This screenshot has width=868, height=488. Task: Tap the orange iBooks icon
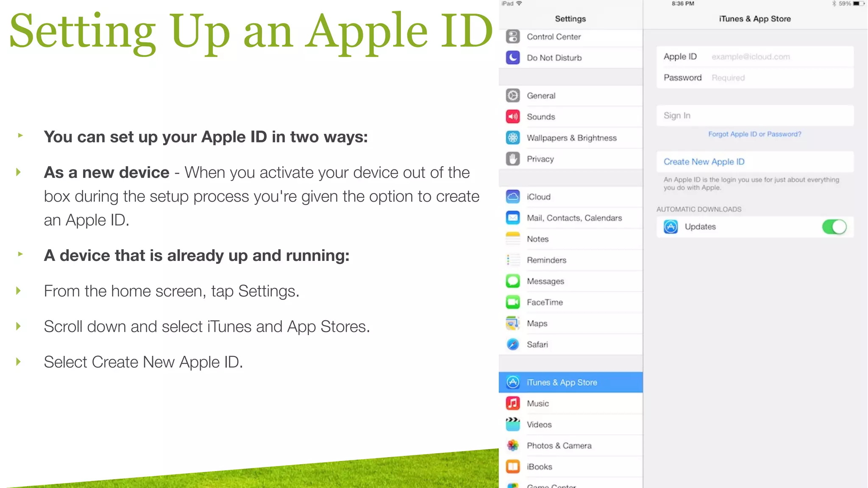513,466
